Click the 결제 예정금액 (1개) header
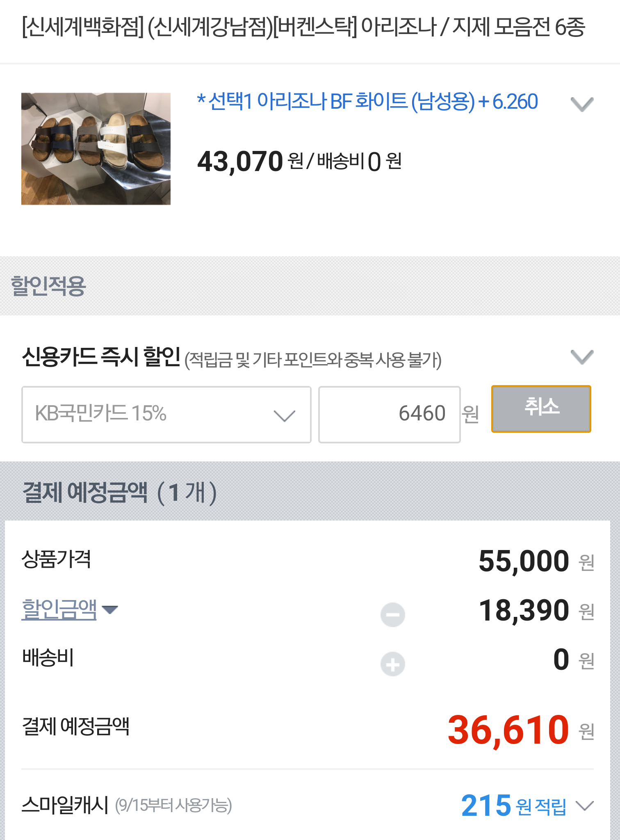Viewport: 620px width, 840px height. point(119,492)
